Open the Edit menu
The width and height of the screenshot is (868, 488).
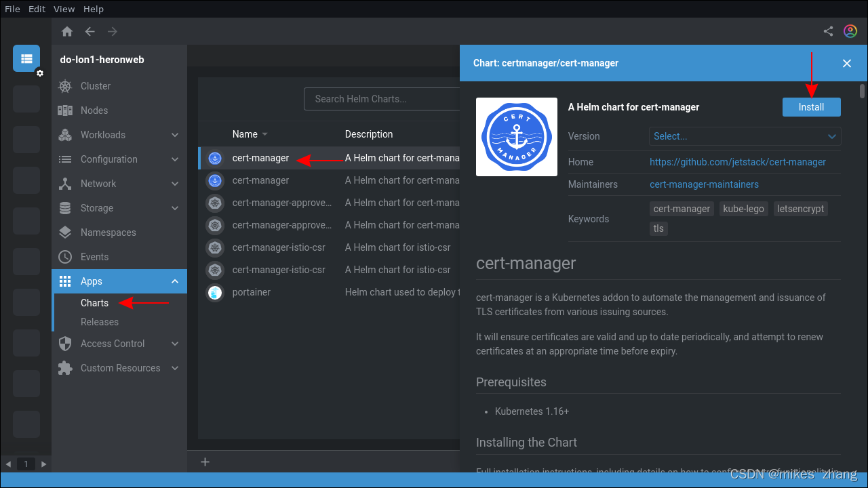[x=37, y=9]
